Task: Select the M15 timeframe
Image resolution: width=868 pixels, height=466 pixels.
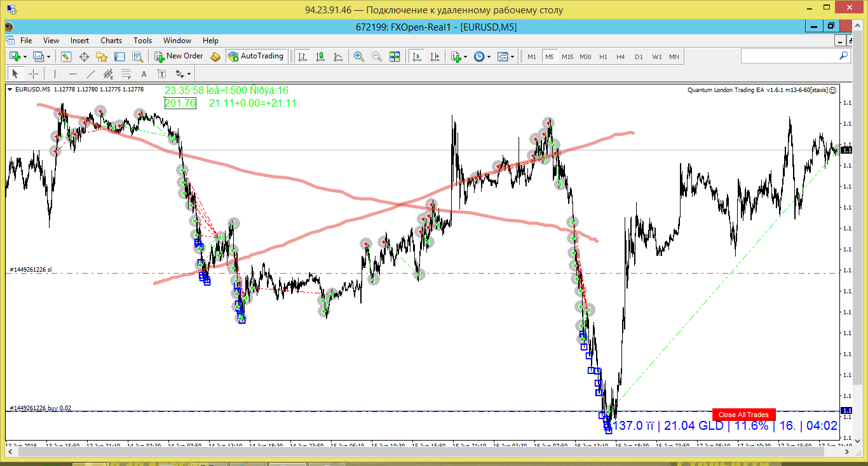Action: point(567,57)
